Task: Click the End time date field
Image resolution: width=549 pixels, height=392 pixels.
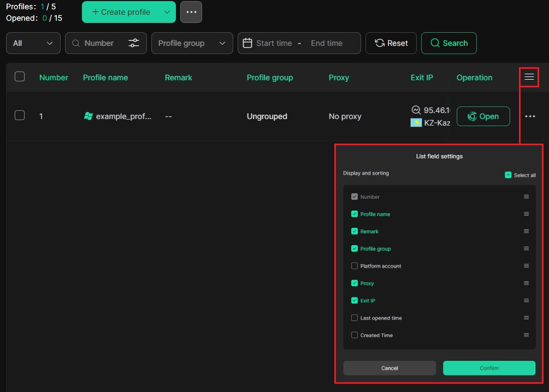Action: coord(327,43)
